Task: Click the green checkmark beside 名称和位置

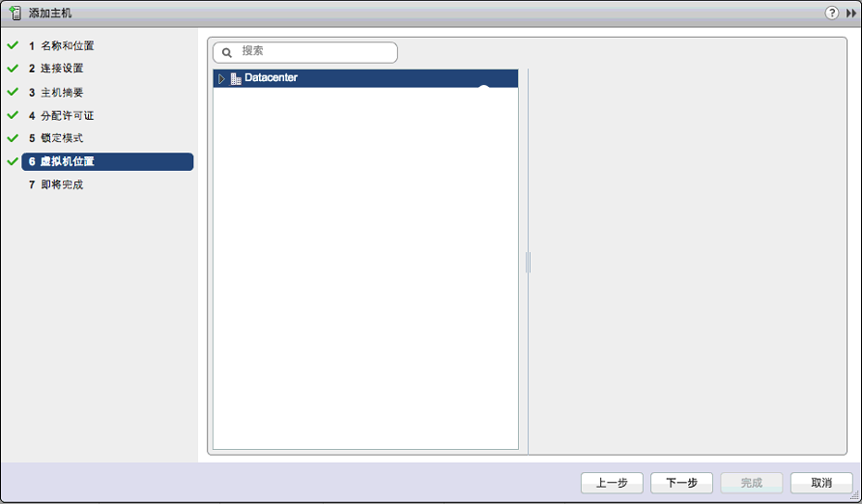Action: 13,45
